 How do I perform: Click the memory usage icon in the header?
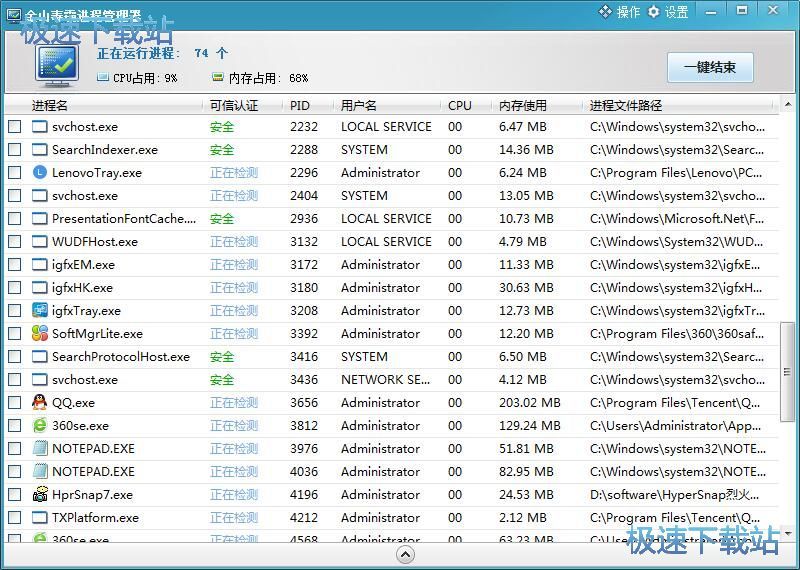(218, 78)
